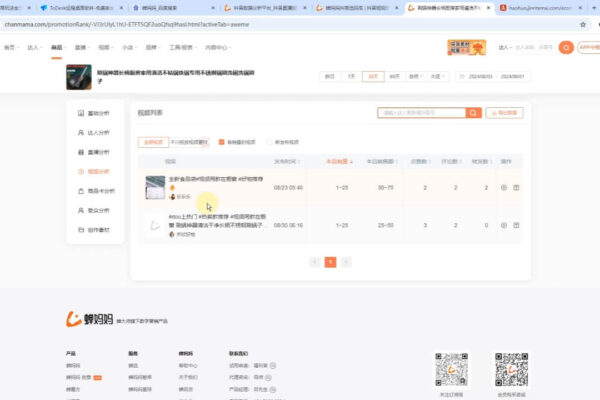600x400 pixels.
Task: Open the month selector next to 90天
Action: click(x=416, y=77)
